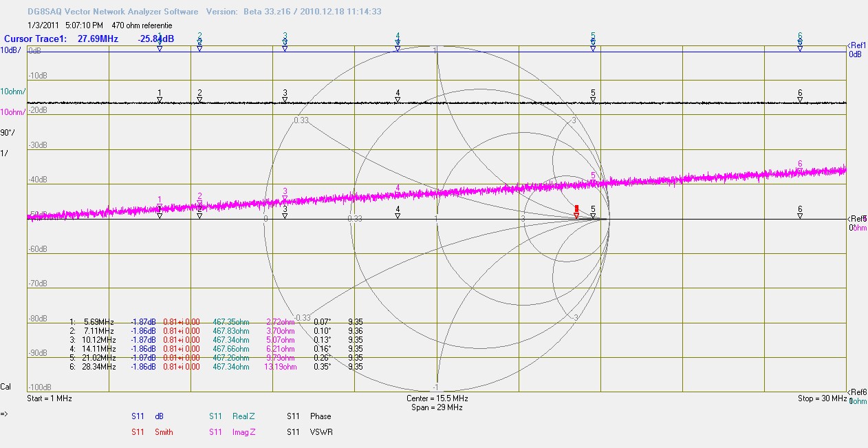
Task: Click the 0.35° phase value
Action: [322, 366]
